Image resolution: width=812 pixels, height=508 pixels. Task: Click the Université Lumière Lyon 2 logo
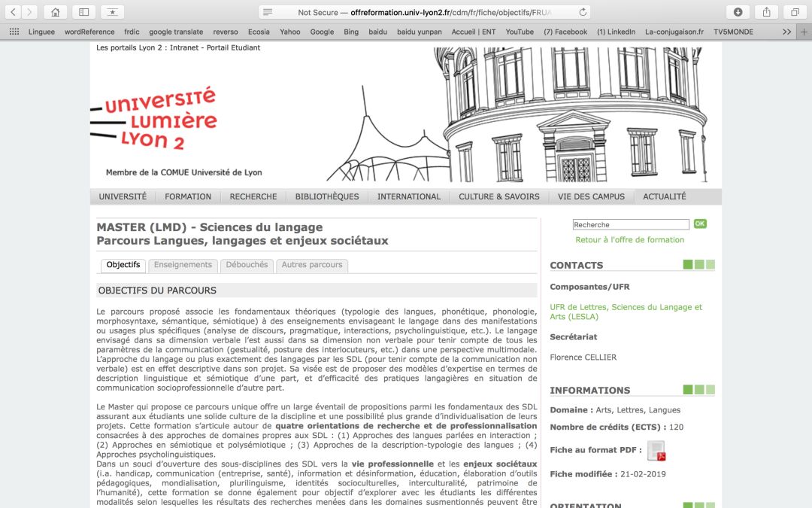pos(154,118)
